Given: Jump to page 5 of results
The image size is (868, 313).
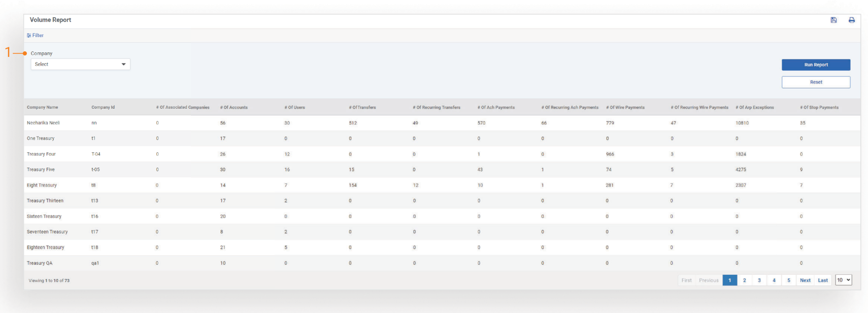Looking at the screenshot, I should (x=789, y=280).
